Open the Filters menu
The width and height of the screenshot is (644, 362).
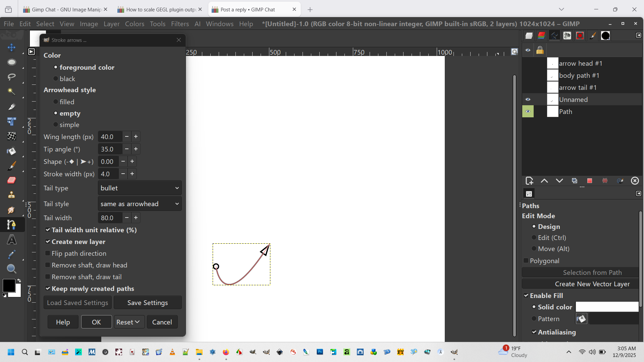[180, 24]
